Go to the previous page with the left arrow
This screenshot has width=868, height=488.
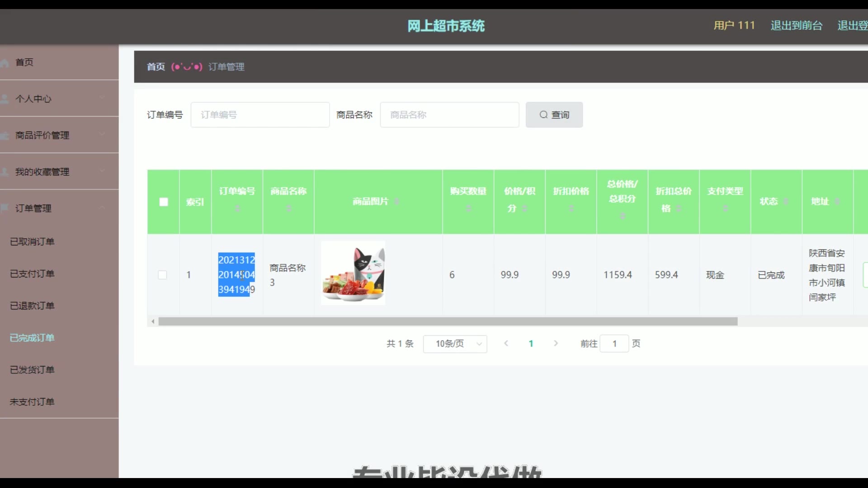click(x=506, y=343)
